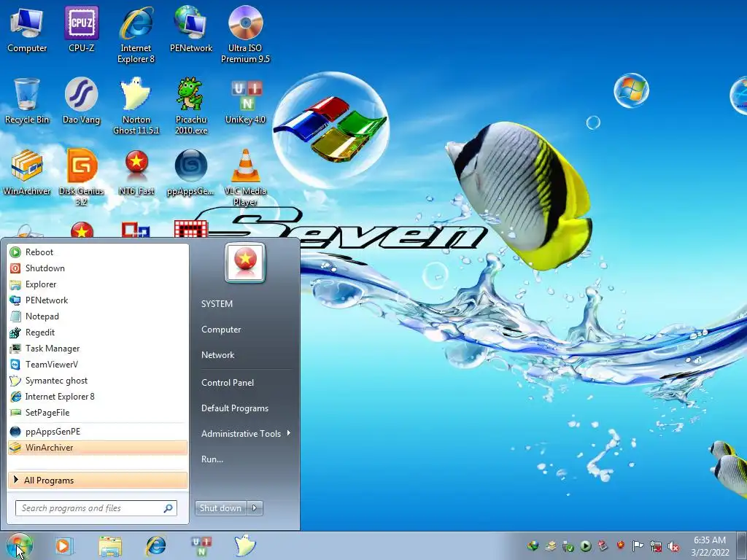Image resolution: width=747 pixels, height=560 pixels.
Task: Open Control Panel from Start menu
Action: tap(228, 383)
